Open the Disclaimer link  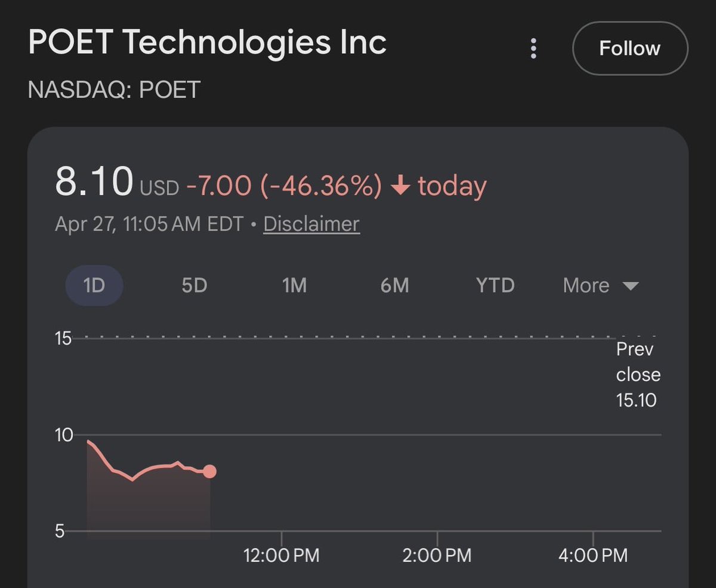pyautogui.click(x=311, y=224)
